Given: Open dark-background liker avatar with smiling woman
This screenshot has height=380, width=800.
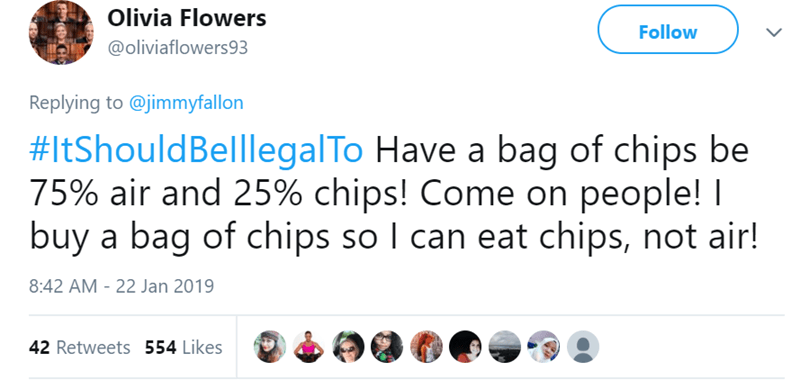Looking at the screenshot, I should (465, 347).
